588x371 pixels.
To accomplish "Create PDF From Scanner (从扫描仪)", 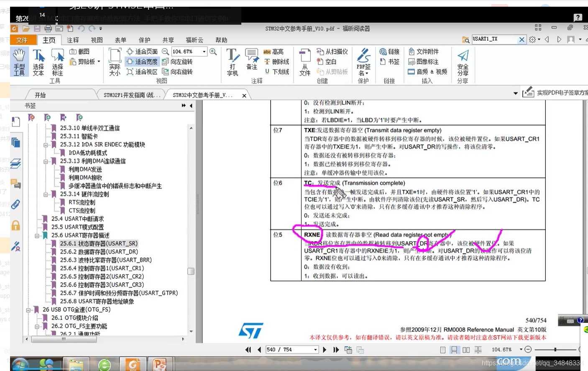I will point(332,52).
